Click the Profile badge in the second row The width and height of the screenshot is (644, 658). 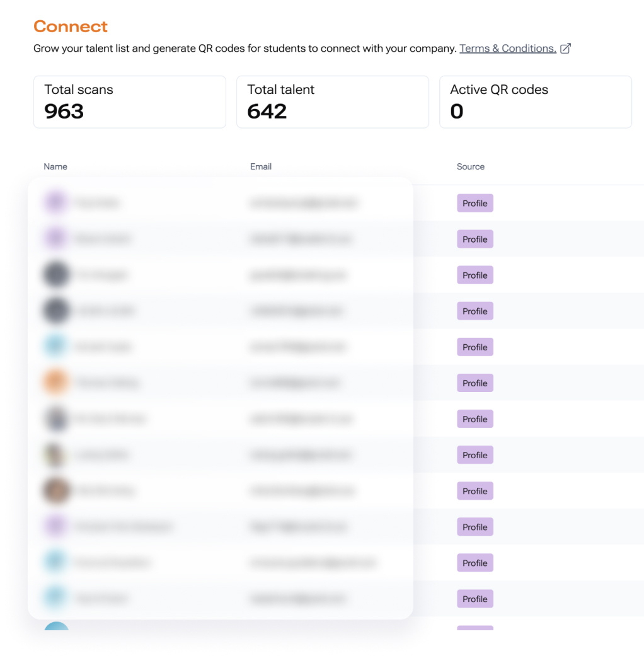[x=474, y=240]
